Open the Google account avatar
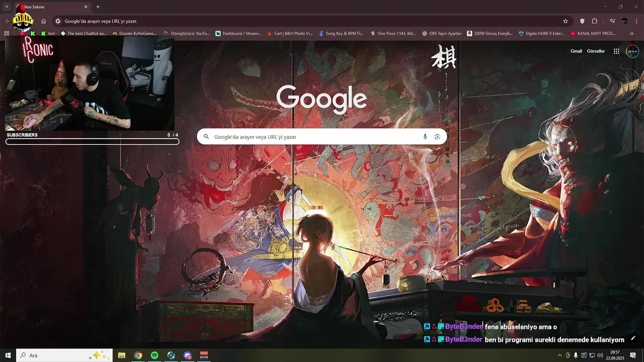 click(632, 51)
